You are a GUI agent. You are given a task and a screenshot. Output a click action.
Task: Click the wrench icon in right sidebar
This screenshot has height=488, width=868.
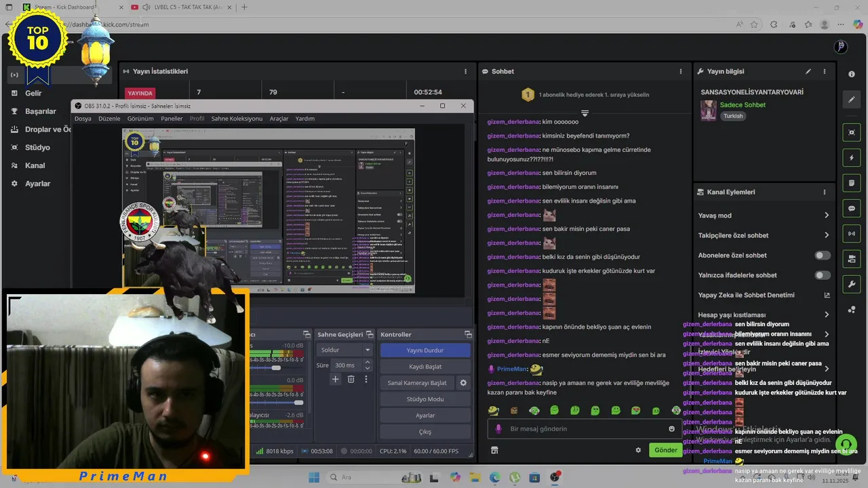(x=852, y=284)
